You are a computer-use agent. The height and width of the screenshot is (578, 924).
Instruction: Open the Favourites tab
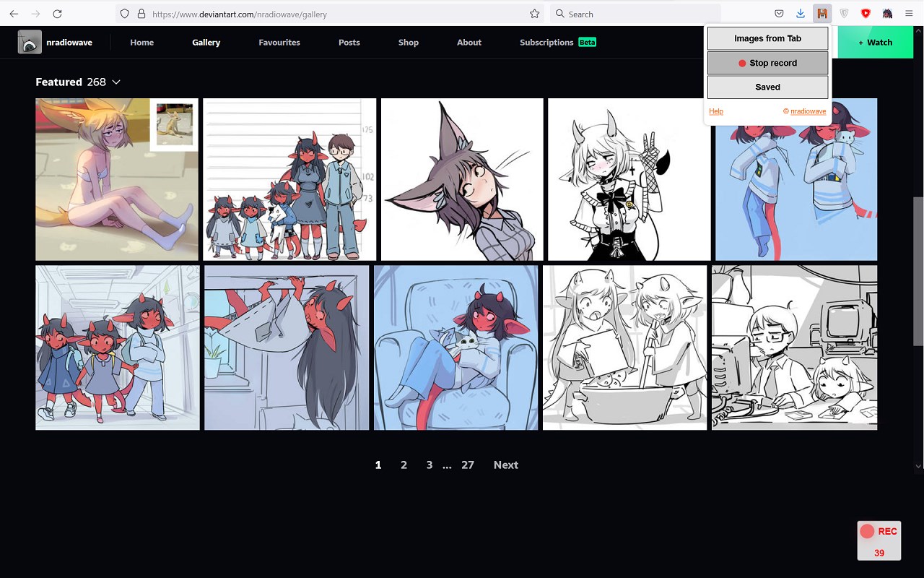[279, 42]
